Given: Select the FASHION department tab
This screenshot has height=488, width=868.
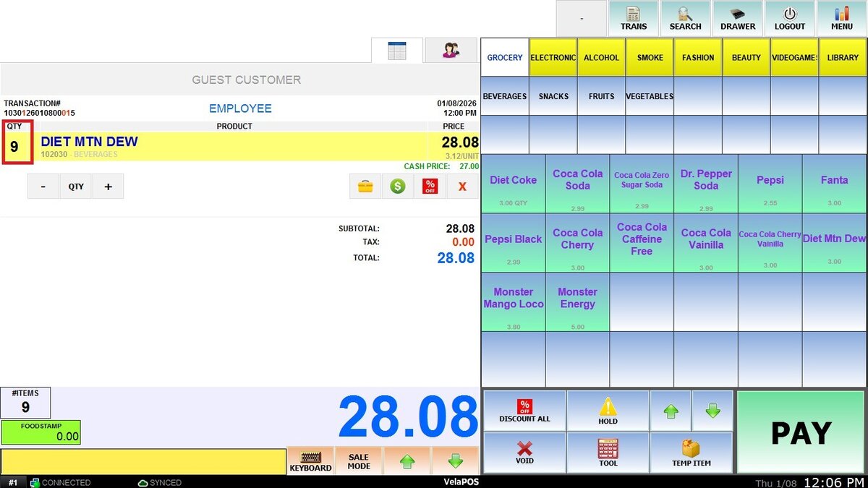Looking at the screenshot, I should pyautogui.click(x=698, y=58).
